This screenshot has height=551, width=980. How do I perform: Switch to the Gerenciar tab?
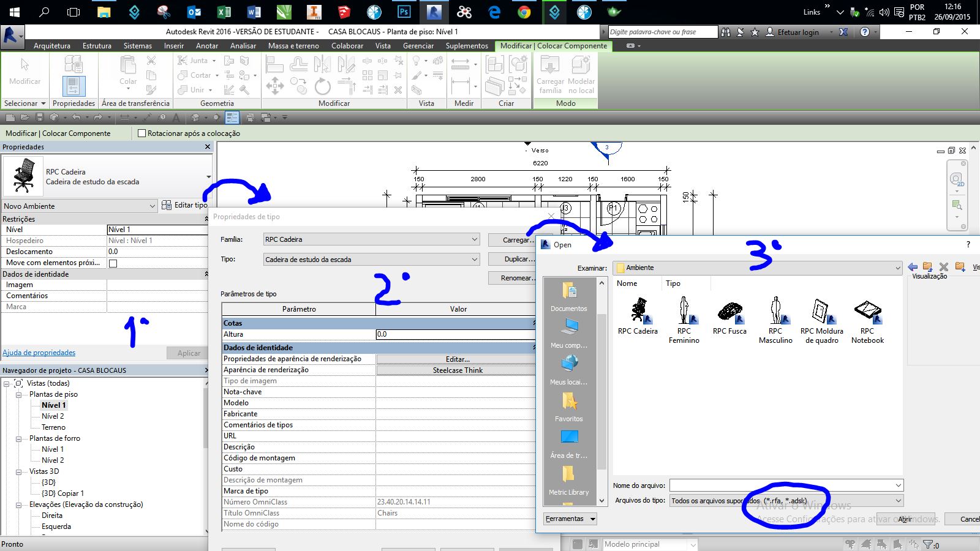point(418,46)
